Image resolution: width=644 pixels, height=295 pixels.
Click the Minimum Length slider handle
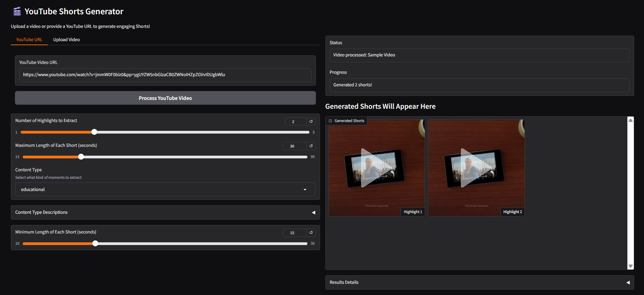point(95,243)
